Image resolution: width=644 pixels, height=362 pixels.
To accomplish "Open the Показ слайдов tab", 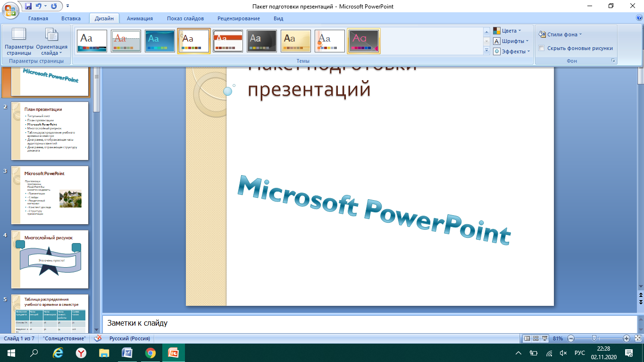I will pyautogui.click(x=185, y=18).
